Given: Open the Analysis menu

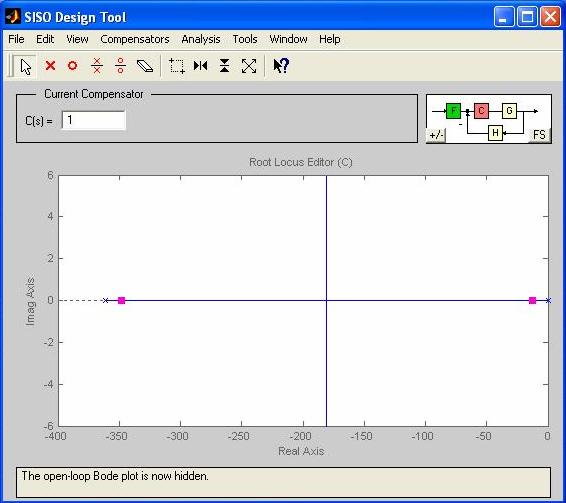Looking at the screenshot, I should tap(201, 39).
